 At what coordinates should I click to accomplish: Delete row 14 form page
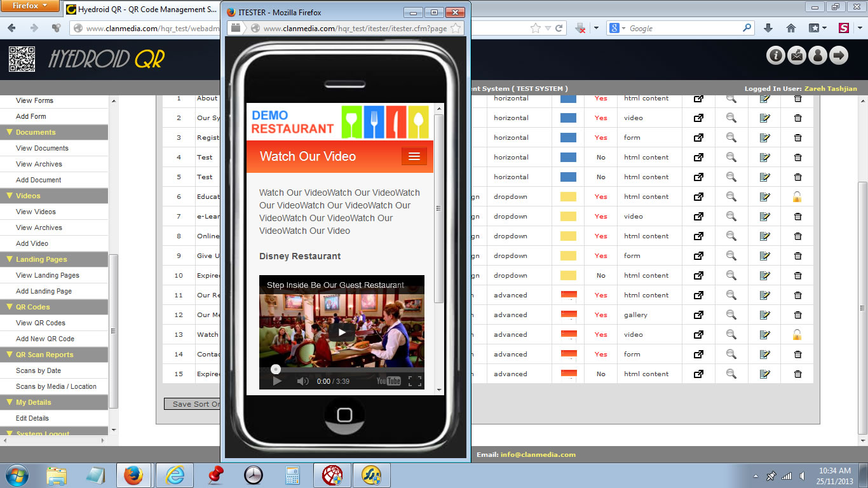click(x=797, y=354)
